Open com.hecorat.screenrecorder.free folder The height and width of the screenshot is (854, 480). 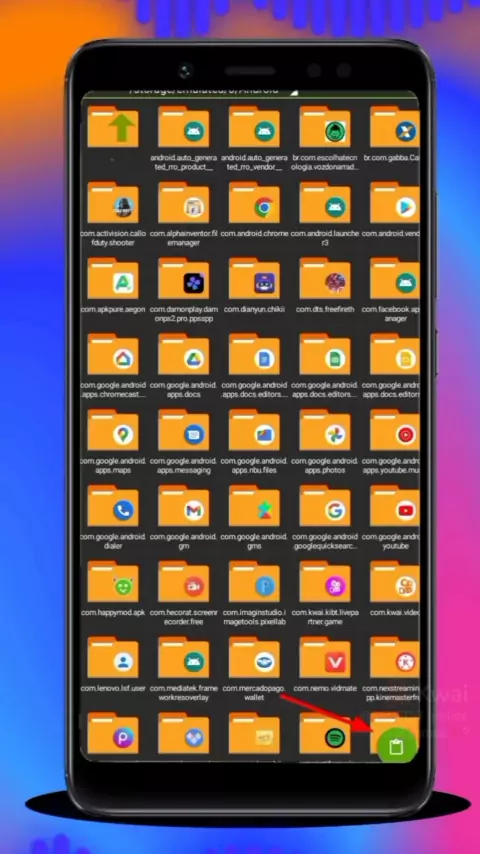184,581
